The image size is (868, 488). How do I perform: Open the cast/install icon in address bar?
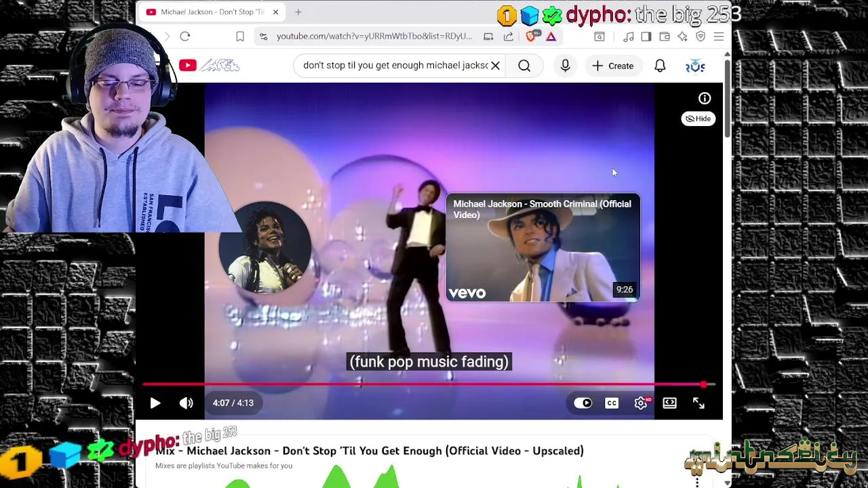(x=488, y=37)
